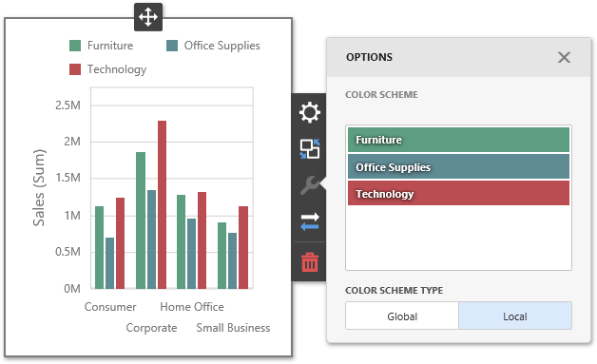Toggle the Technology legend item
Screen dimensions: 597x364
point(107,69)
